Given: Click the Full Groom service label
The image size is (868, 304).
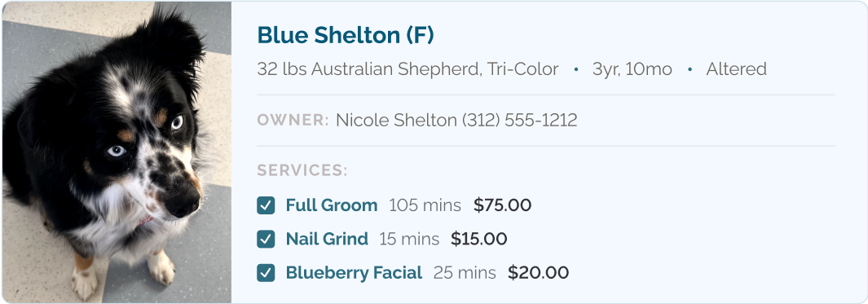Looking at the screenshot, I should click(x=332, y=205).
